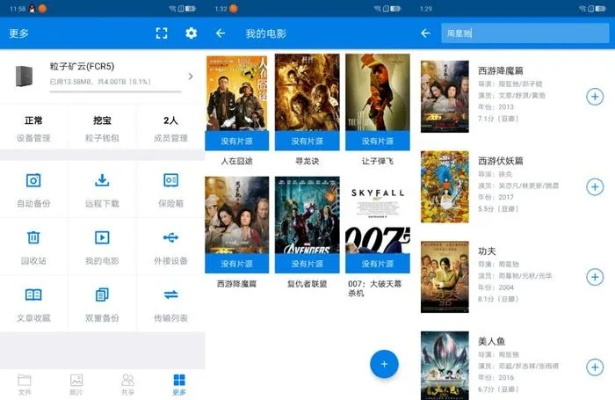The height and width of the screenshot is (400, 615).
Task: Open 成员管理 member management
Action: 171,128
